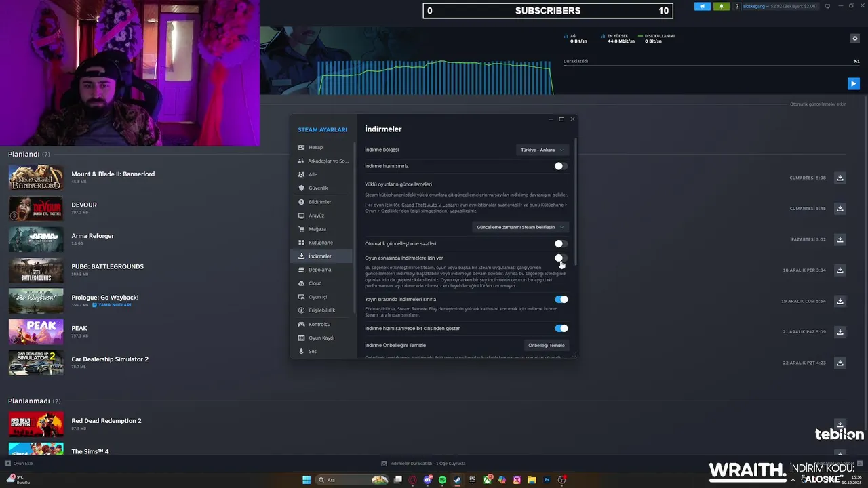Open Kontrolcü settings category

click(x=321, y=324)
